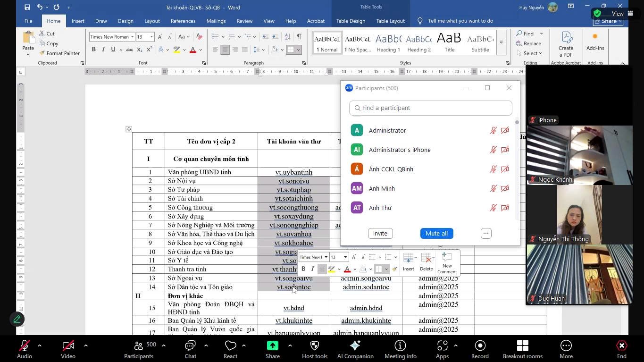This screenshot has height=362, width=644.
Task: Open the font name dropdown in ribbon
Action: (133, 37)
